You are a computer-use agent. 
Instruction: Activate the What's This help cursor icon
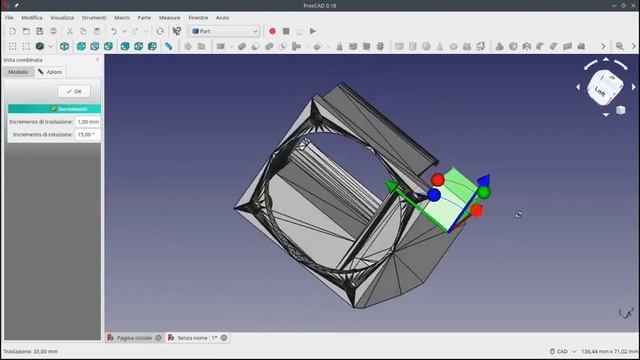click(x=177, y=31)
